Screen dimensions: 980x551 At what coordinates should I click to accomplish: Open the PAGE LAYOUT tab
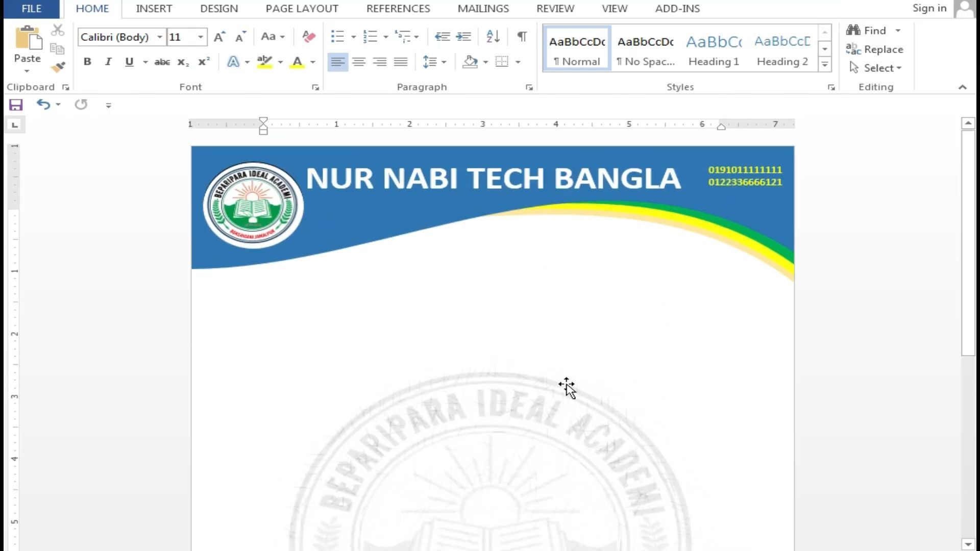click(x=302, y=9)
